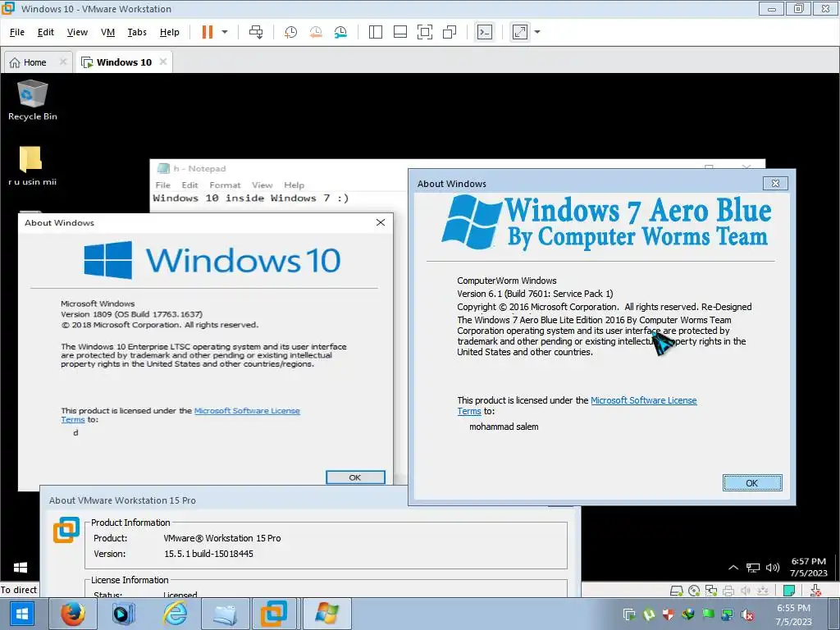
Task: Open the power options arrow beside pause
Action: click(225, 32)
